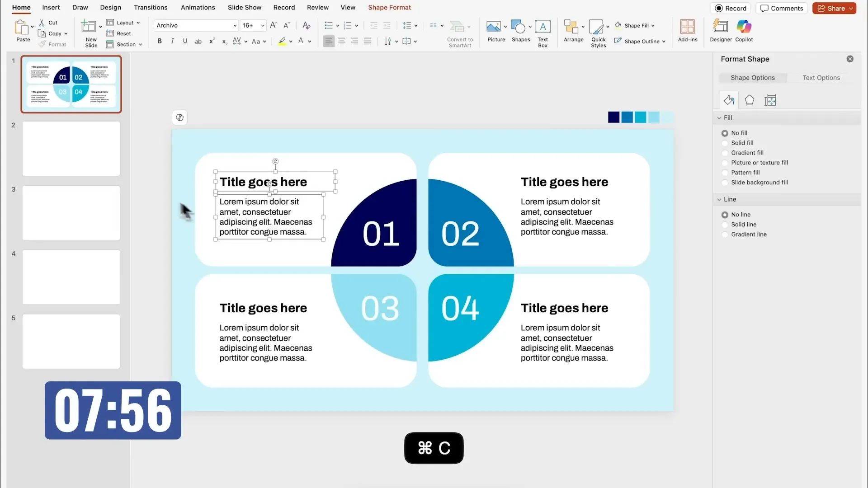Open the Transitions tab
Viewport: 868px width, 488px height.
click(151, 7)
